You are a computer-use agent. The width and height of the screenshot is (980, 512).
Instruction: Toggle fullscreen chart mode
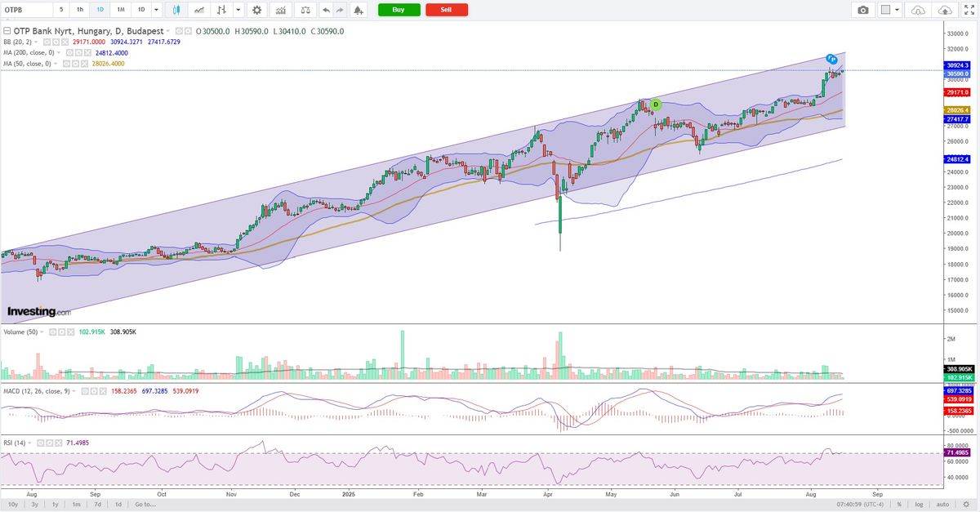click(x=969, y=10)
